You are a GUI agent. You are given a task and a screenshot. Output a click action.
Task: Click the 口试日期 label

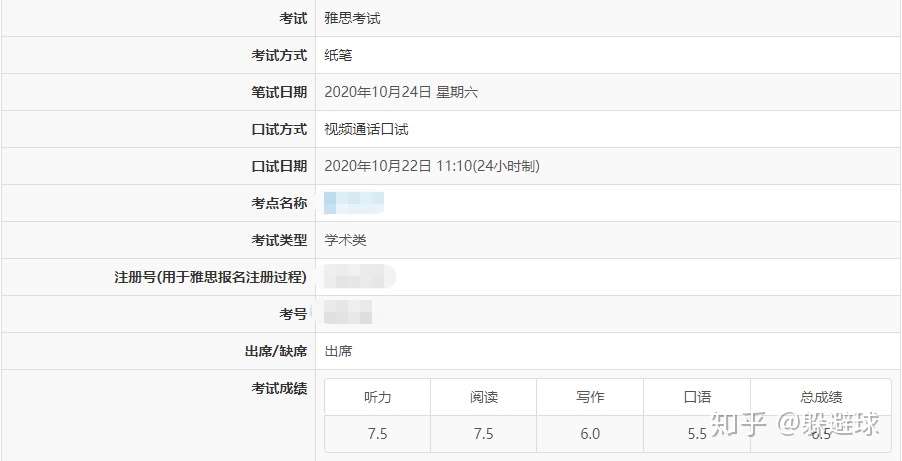(279, 166)
